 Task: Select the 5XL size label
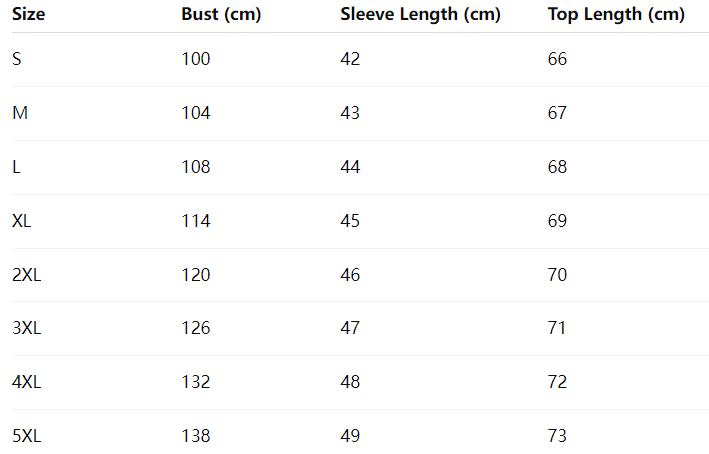coord(27,436)
